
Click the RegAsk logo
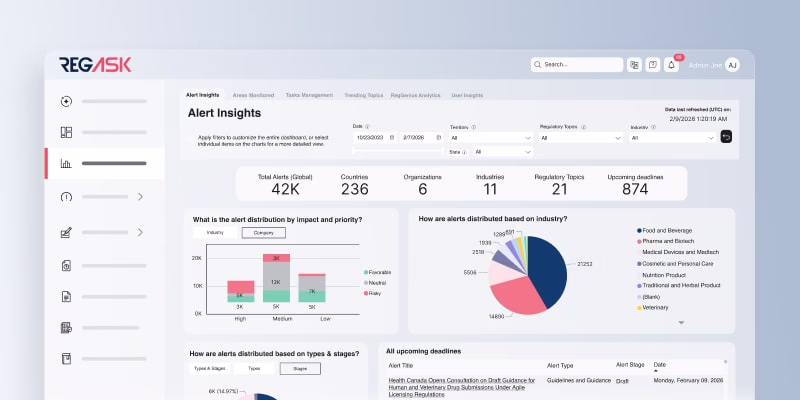tap(95, 64)
